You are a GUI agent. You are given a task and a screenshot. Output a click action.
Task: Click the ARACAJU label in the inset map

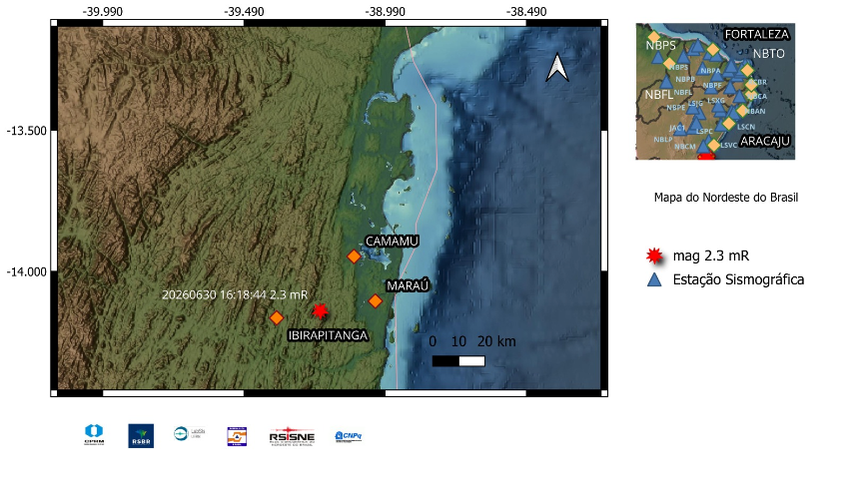coord(765,141)
